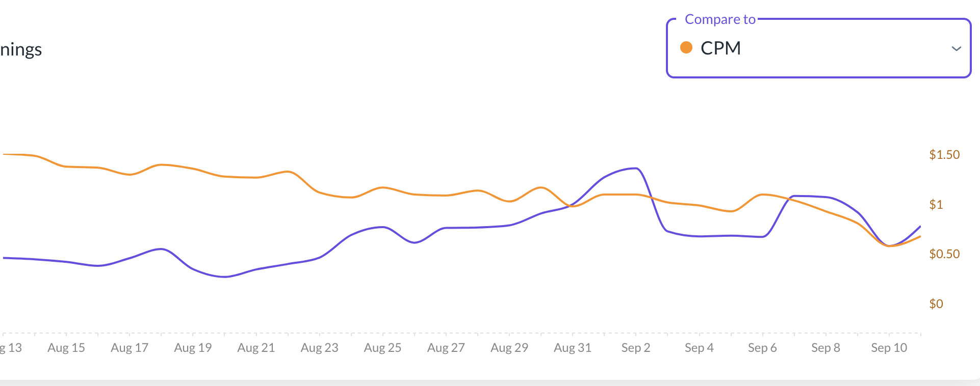Image resolution: width=980 pixels, height=386 pixels.
Task: Pick the Aug 27 date marker
Action: [446, 348]
